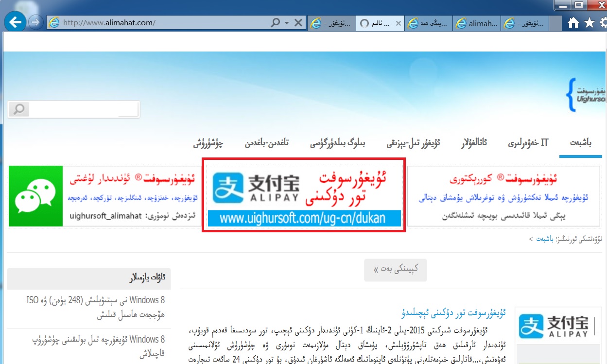The image size is (607, 364).
Task: Stop loading with the address bar X button
Action: tap(299, 22)
